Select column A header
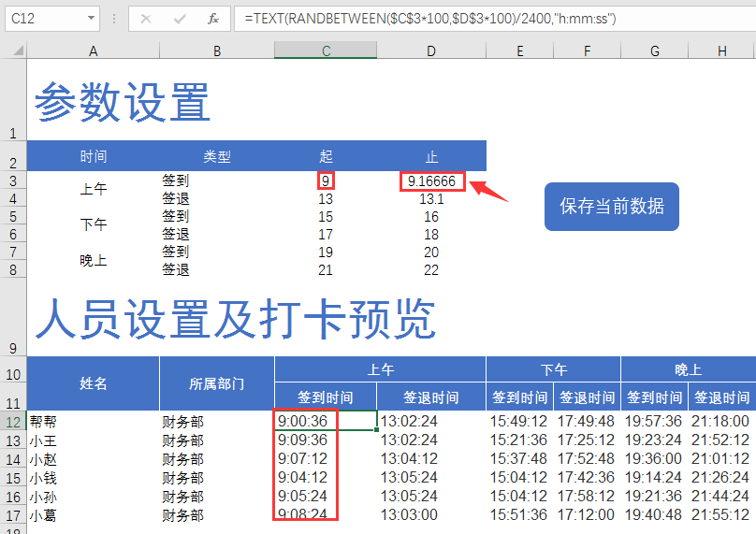756x534 pixels. click(93, 51)
